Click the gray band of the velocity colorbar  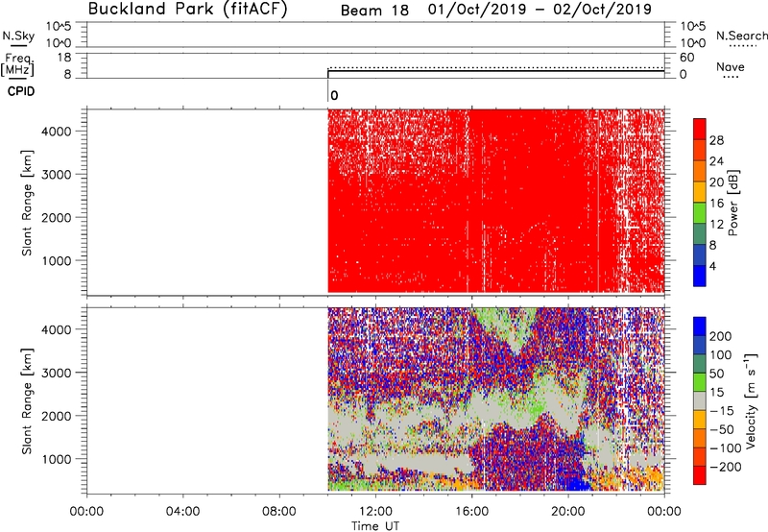click(700, 400)
